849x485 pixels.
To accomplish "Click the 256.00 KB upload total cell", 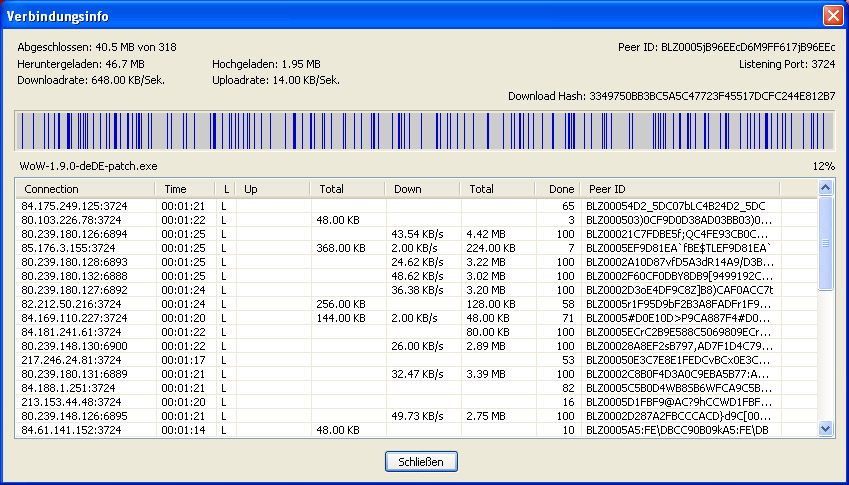I will (x=341, y=304).
